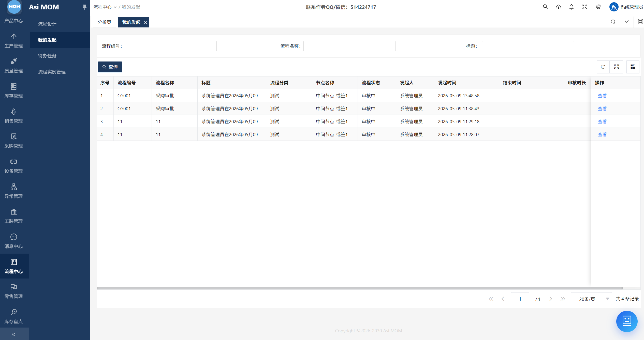Open theme palette icon in header
Image resolution: width=644 pixels, height=340 pixels.
point(598,7)
